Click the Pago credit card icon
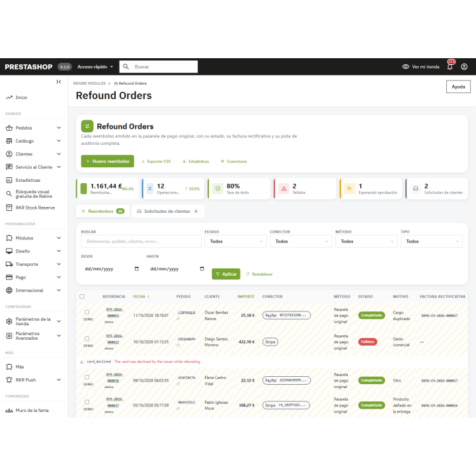This screenshot has width=476, height=476. 9,277
